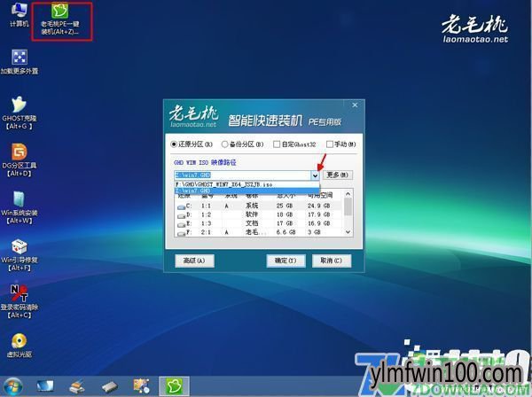
Task: Click partition list scroll-down arrow
Action: click(x=348, y=232)
